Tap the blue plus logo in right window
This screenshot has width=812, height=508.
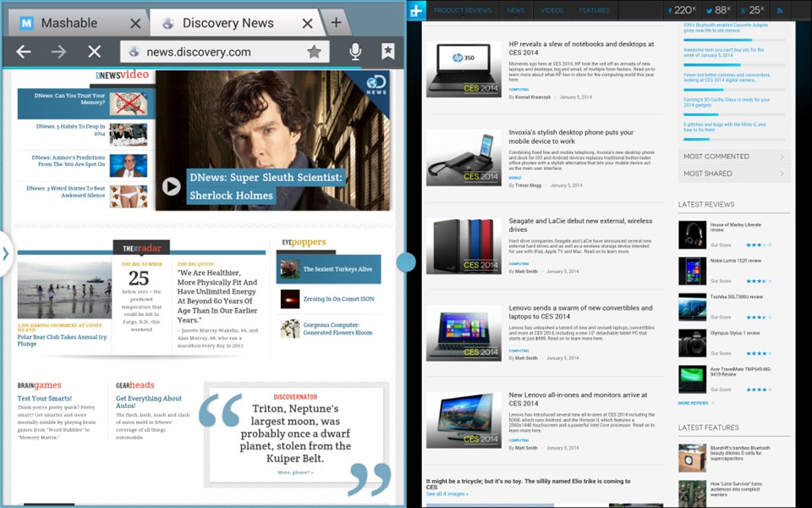416,10
